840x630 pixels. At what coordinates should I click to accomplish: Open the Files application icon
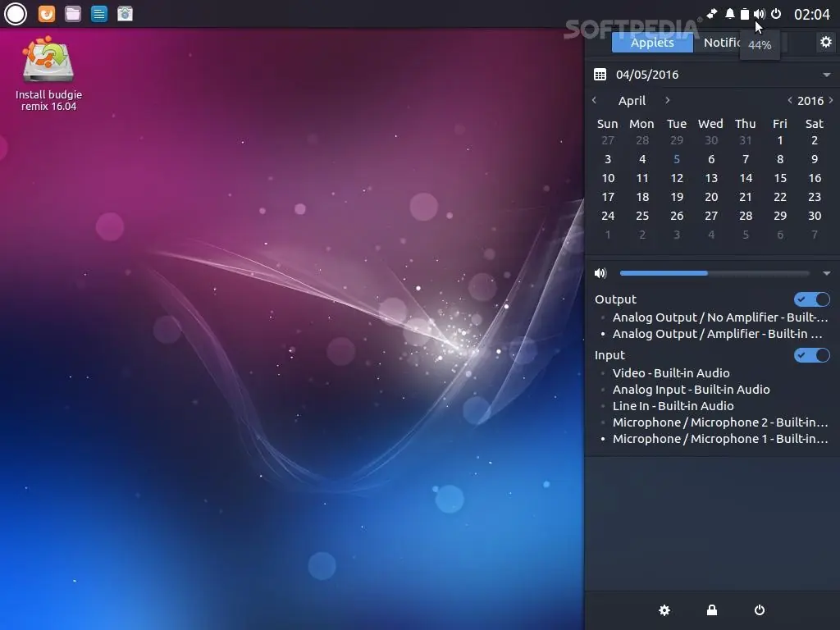[x=72, y=13]
